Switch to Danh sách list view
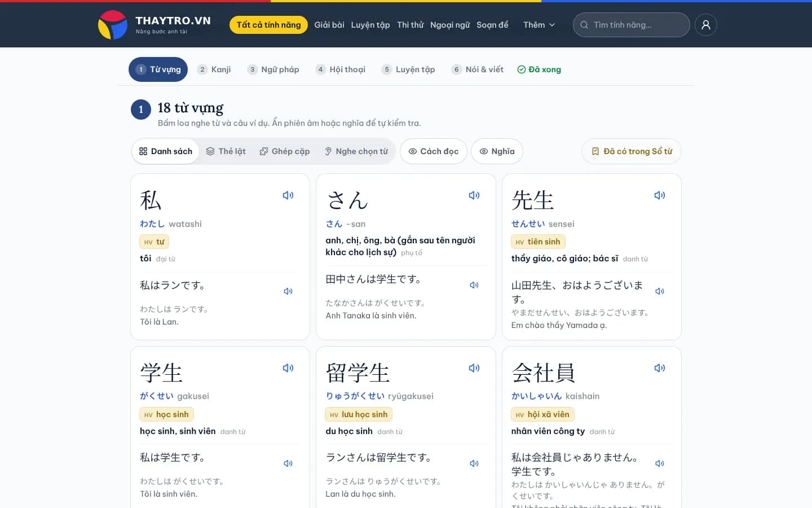The width and height of the screenshot is (812, 508). pyautogui.click(x=166, y=151)
